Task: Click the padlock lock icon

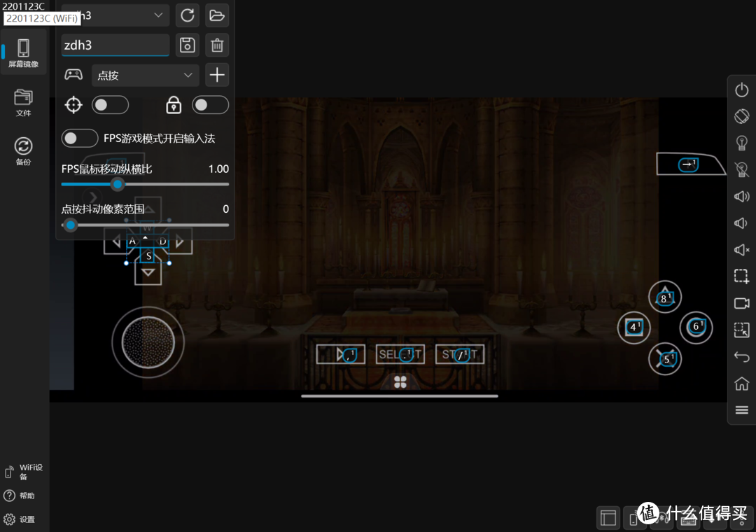Action: pyautogui.click(x=174, y=105)
